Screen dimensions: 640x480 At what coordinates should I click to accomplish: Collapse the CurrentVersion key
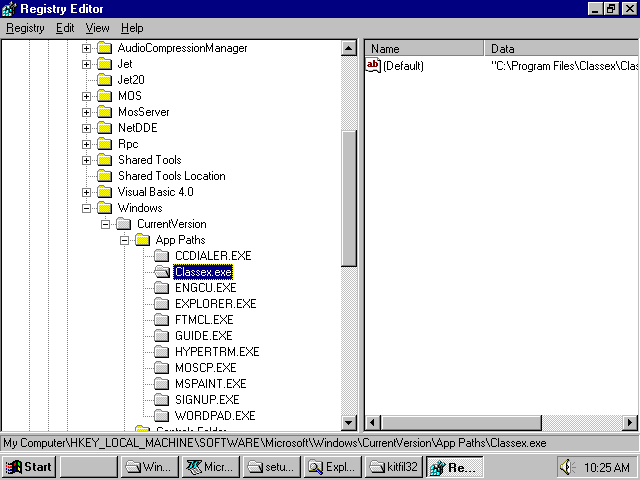(105, 224)
